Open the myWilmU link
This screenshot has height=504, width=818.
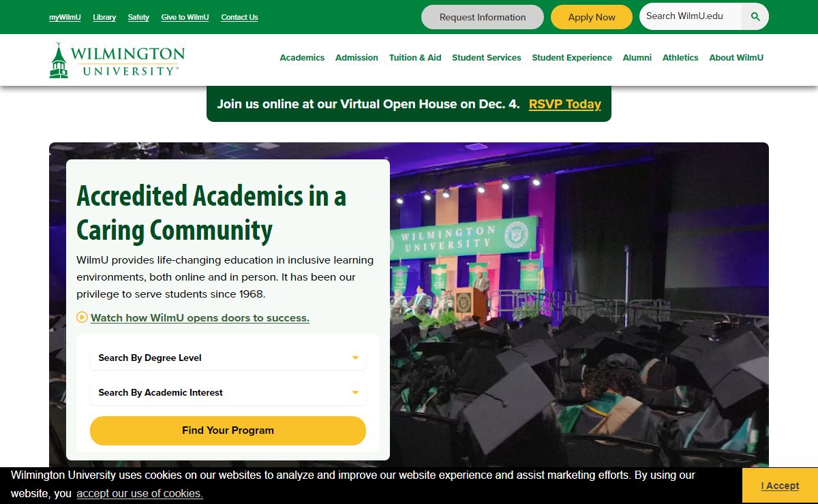[65, 17]
